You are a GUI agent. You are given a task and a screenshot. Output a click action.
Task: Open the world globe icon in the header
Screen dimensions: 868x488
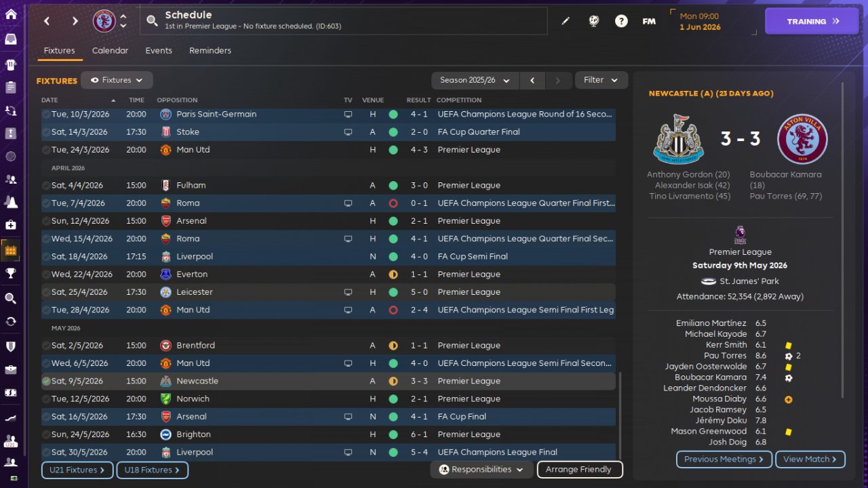[x=594, y=21]
